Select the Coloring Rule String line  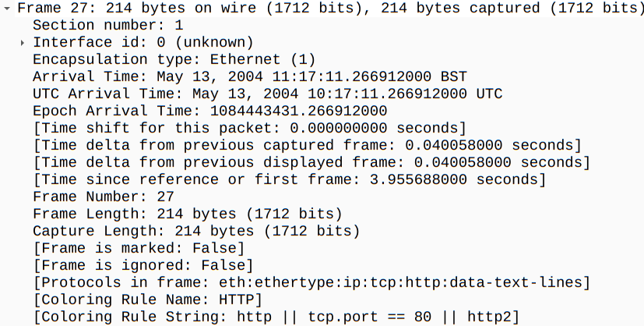(276, 317)
